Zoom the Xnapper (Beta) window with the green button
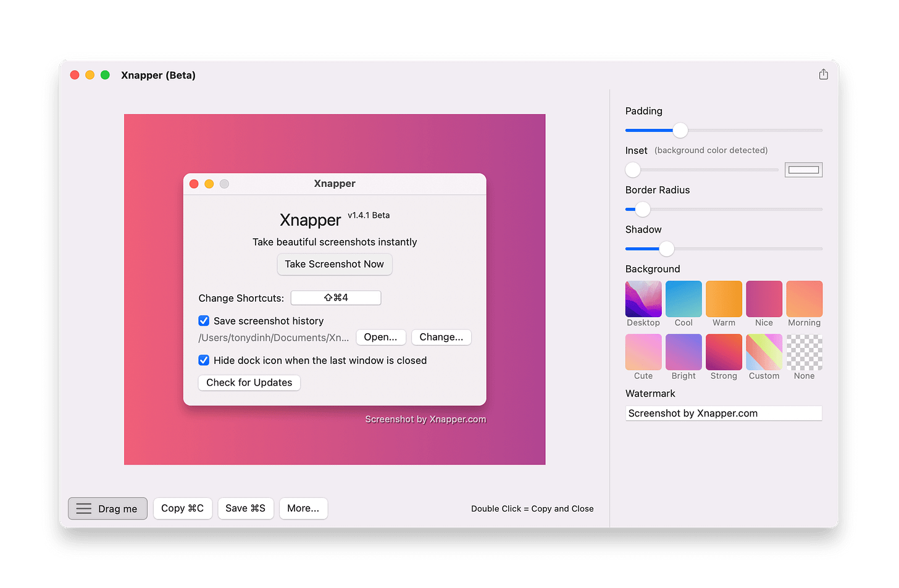Viewport: 899px width, 588px height. 105,75
